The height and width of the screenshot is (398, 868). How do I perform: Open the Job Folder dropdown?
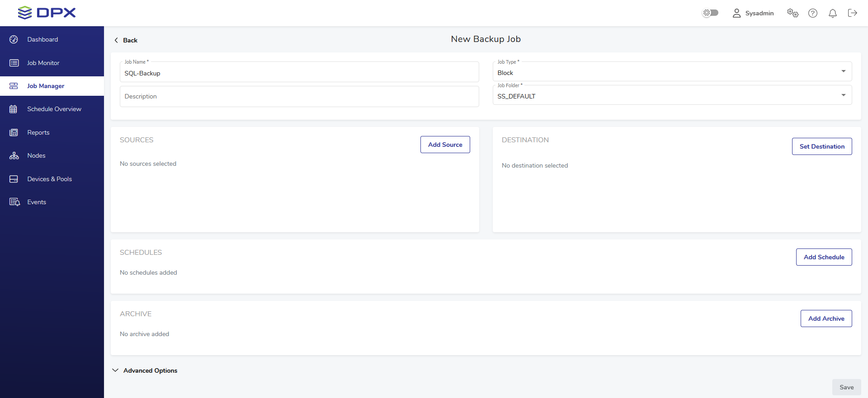672,96
